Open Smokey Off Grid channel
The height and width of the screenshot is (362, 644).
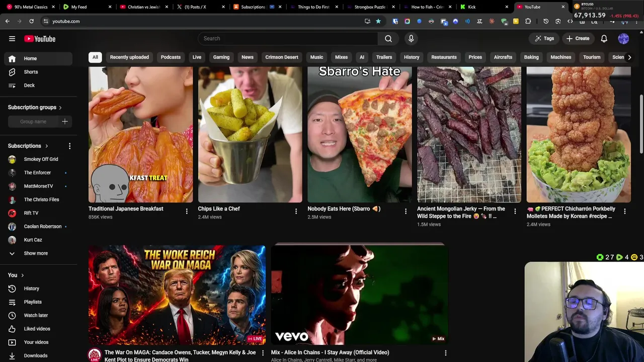pyautogui.click(x=38, y=159)
